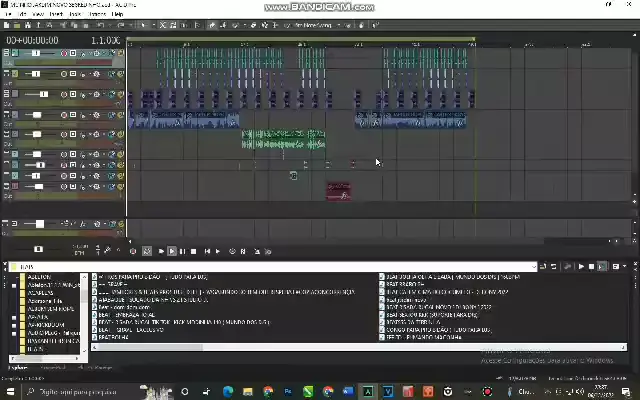Viewport: 640px width, 400px height.
Task: Open the Help menu
Action: tap(118, 14)
